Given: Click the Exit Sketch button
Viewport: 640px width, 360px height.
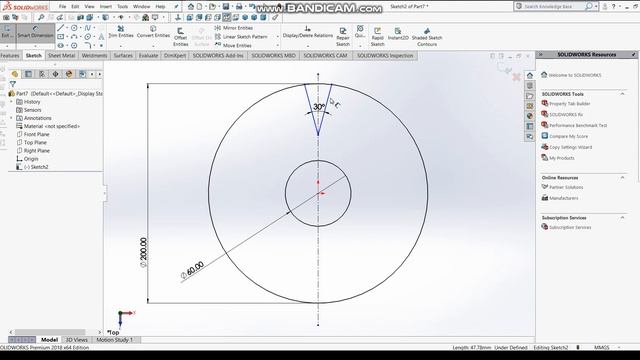Looking at the screenshot, I should click(7, 32).
